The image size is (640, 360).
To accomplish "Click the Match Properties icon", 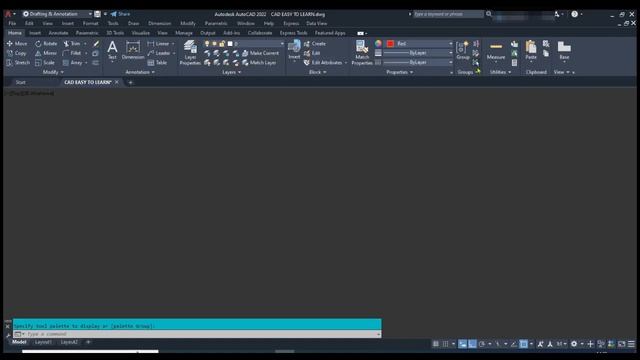I will [x=362, y=47].
